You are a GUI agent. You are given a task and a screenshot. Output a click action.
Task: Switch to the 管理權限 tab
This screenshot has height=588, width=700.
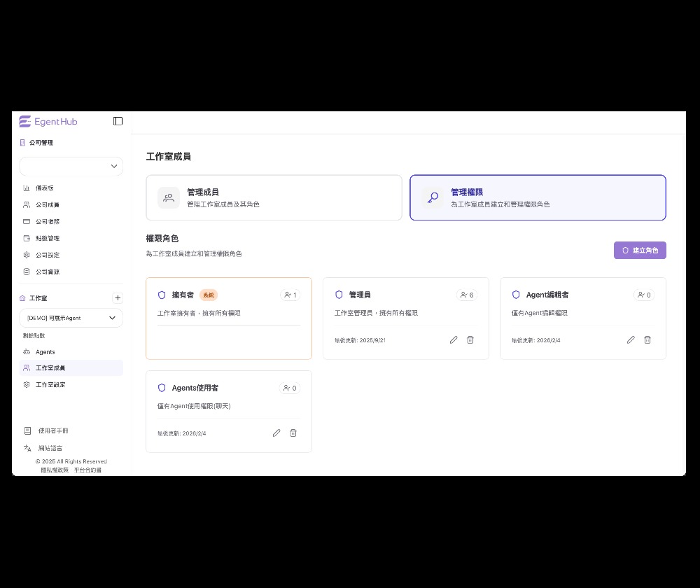pyautogui.click(x=538, y=197)
